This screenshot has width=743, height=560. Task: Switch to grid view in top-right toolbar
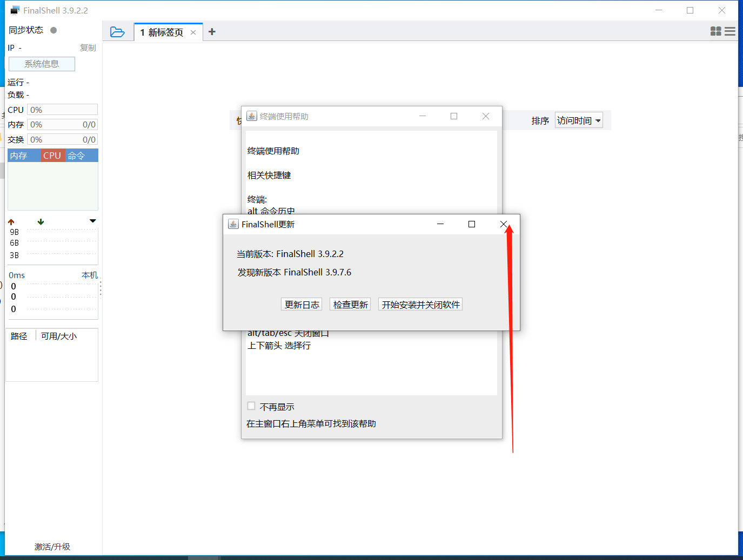[715, 31]
